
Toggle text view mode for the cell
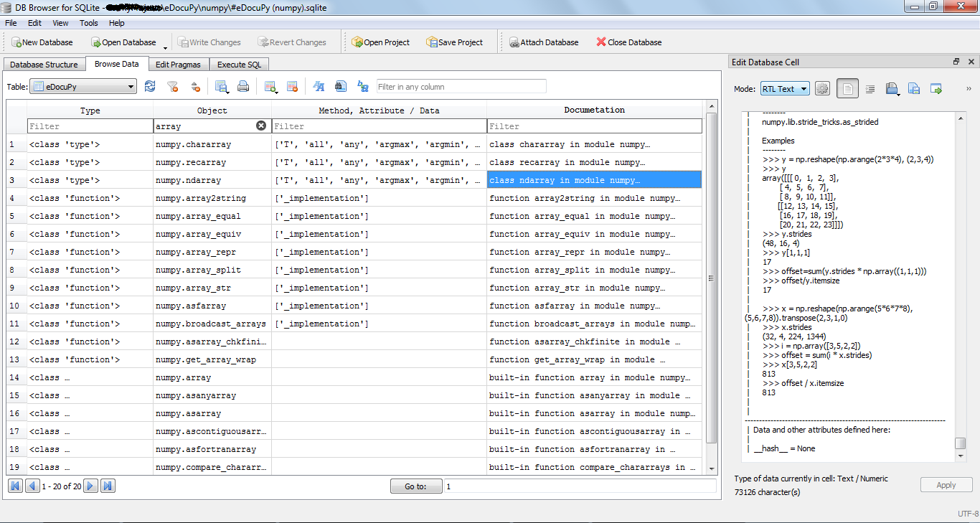pos(847,88)
